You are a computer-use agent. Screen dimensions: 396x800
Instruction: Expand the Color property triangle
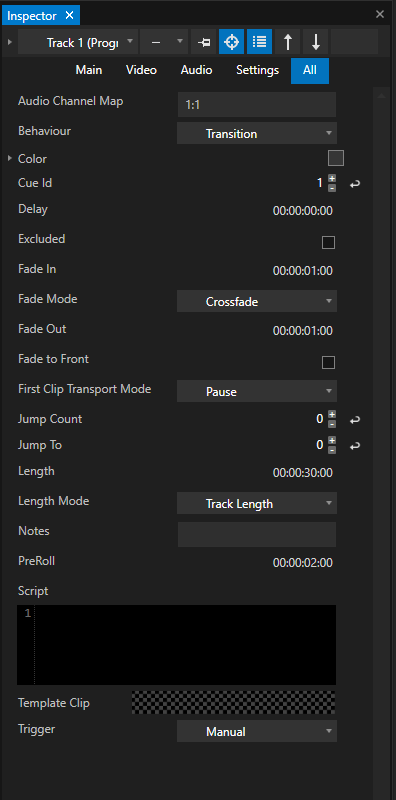pos(10,159)
